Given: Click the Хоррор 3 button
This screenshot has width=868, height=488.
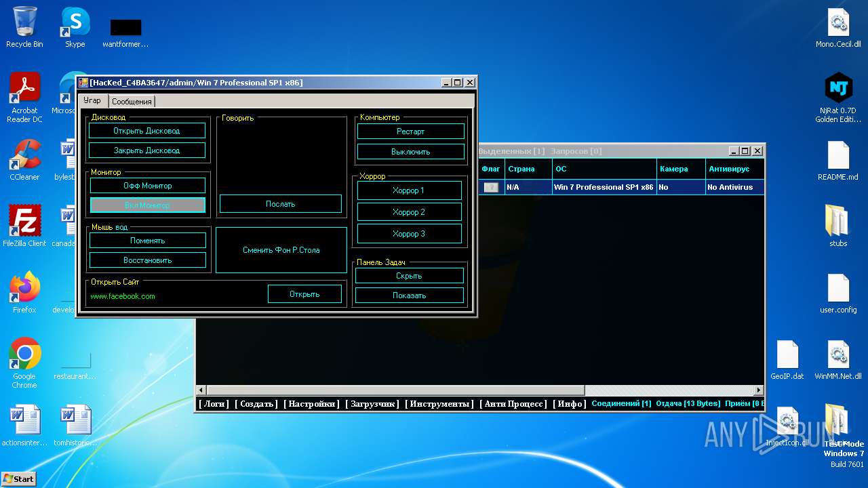Looking at the screenshot, I should (409, 234).
